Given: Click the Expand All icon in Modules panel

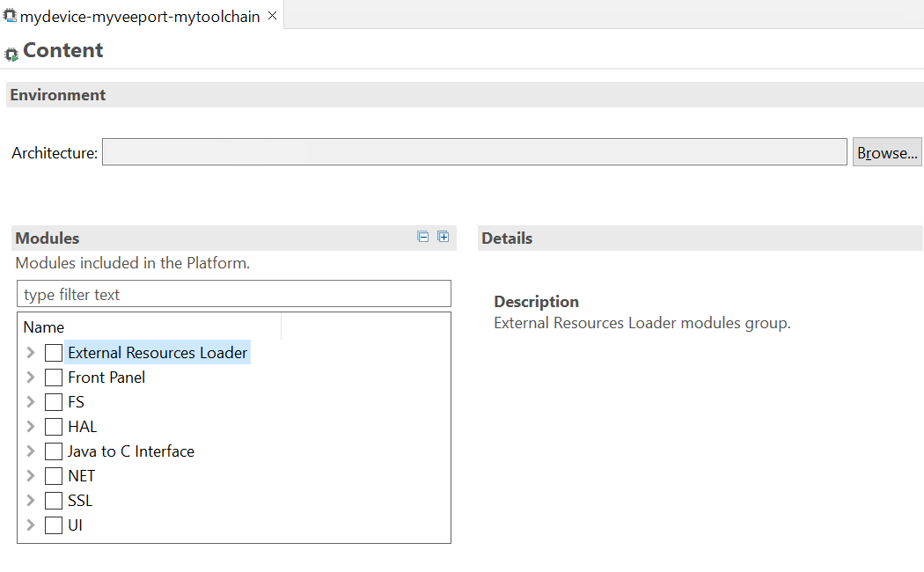Looking at the screenshot, I should click(443, 237).
